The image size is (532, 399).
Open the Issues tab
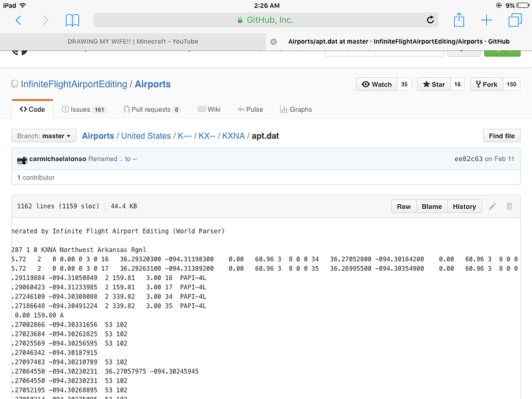(x=84, y=109)
